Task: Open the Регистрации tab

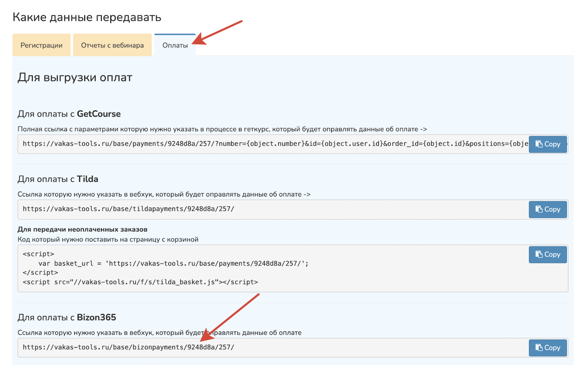Action: click(x=41, y=45)
